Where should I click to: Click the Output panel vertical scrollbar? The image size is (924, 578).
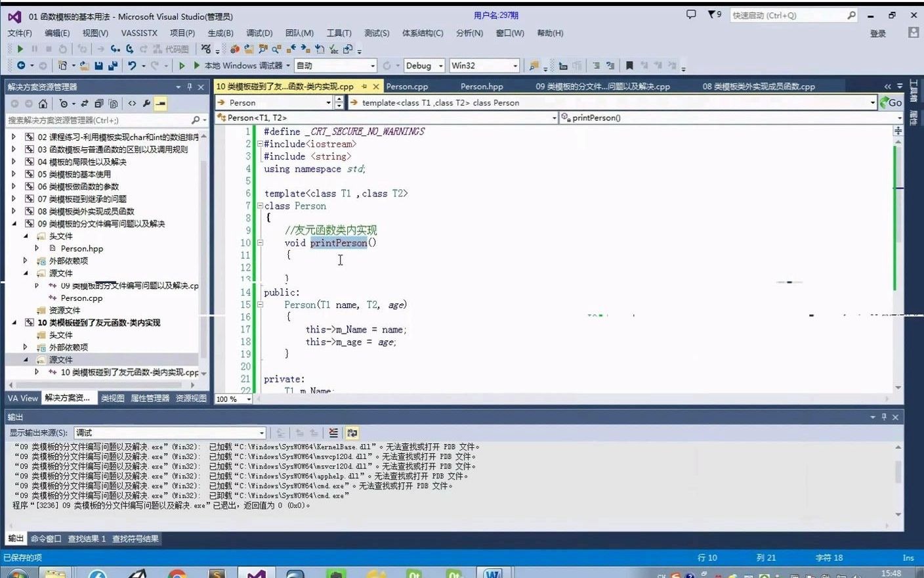tap(898, 480)
